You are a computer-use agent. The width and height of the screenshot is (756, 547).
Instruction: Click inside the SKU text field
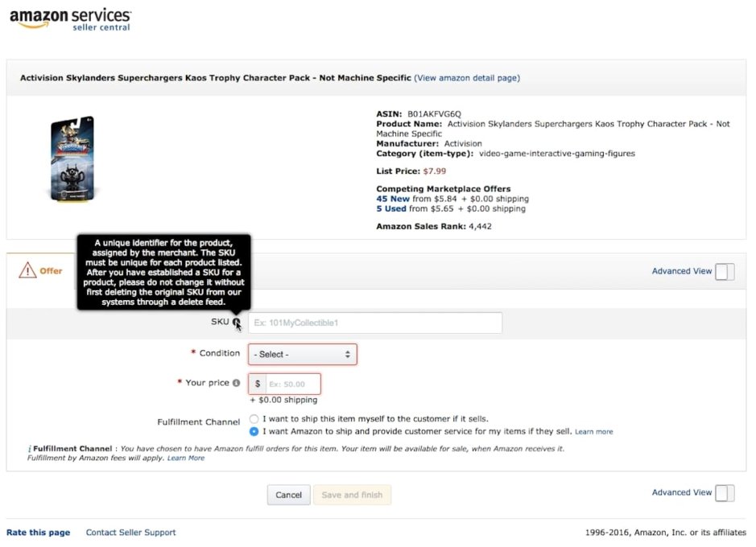374,323
